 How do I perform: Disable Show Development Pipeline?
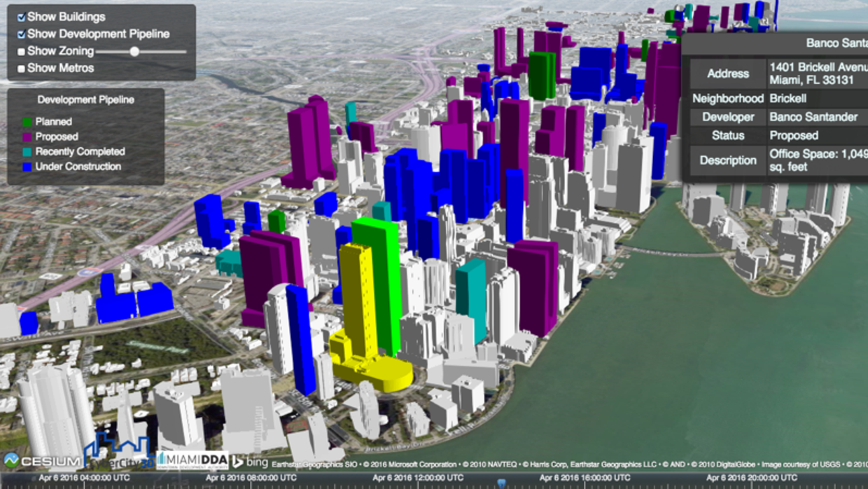[x=20, y=33]
